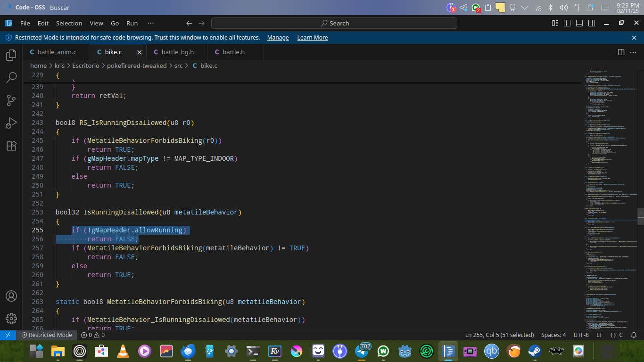Open the Run and Debug view

click(x=11, y=123)
